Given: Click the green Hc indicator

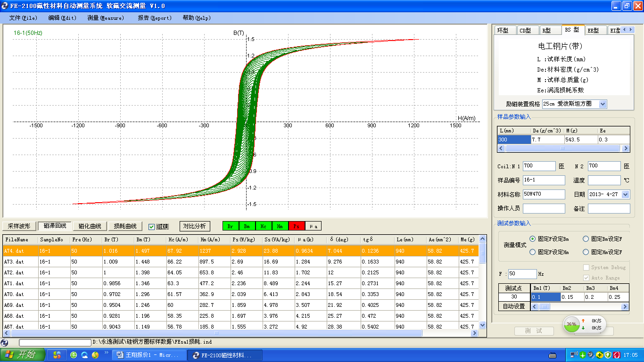Looking at the screenshot, I should click(x=263, y=226).
